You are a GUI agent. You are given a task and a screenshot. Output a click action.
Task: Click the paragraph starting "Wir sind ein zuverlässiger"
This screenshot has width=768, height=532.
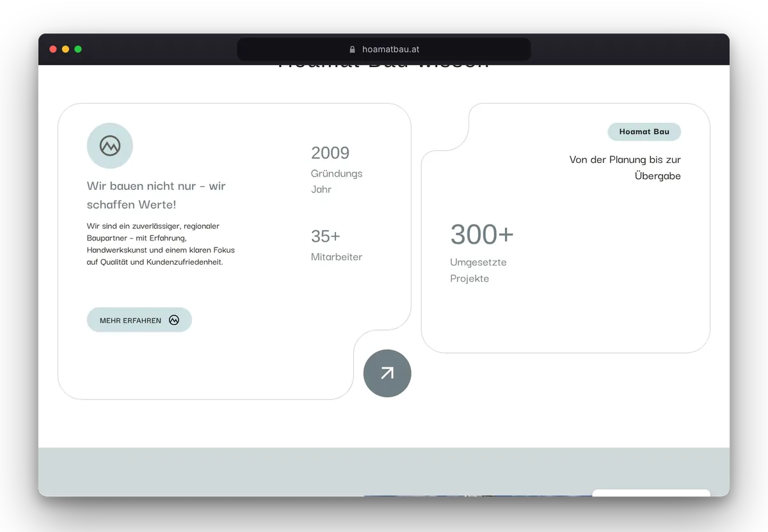pyautogui.click(x=161, y=244)
